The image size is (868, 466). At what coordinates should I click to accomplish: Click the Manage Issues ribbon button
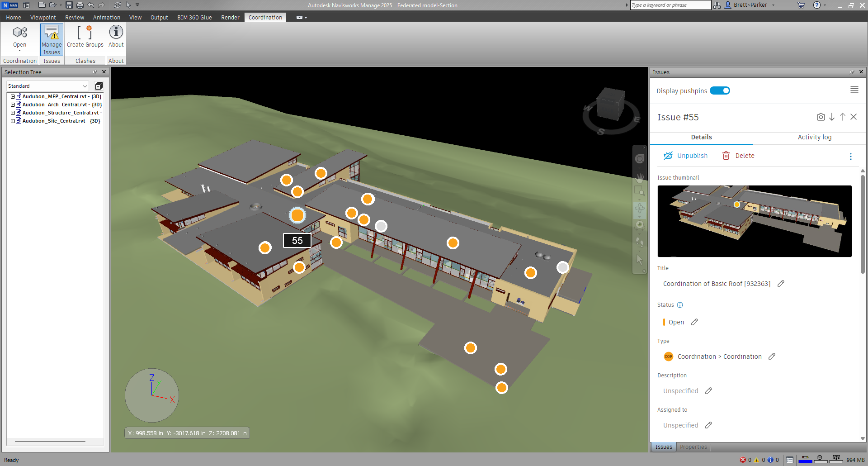pyautogui.click(x=52, y=40)
